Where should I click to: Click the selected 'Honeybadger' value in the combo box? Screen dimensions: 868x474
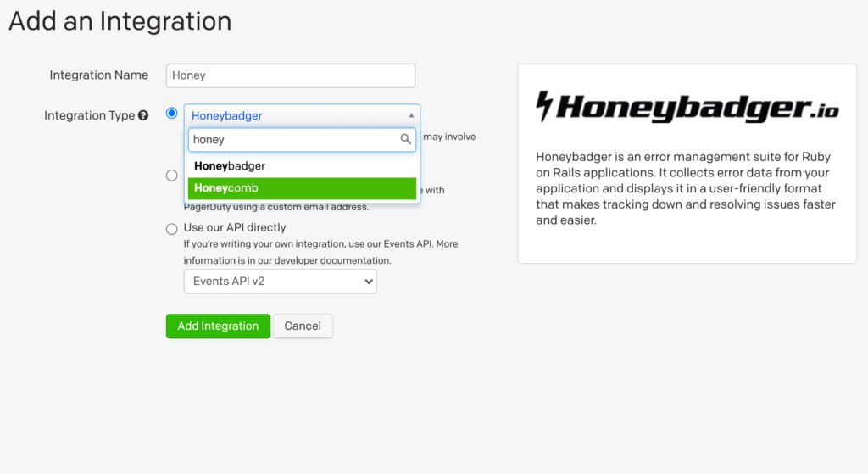(x=227, y=115)
